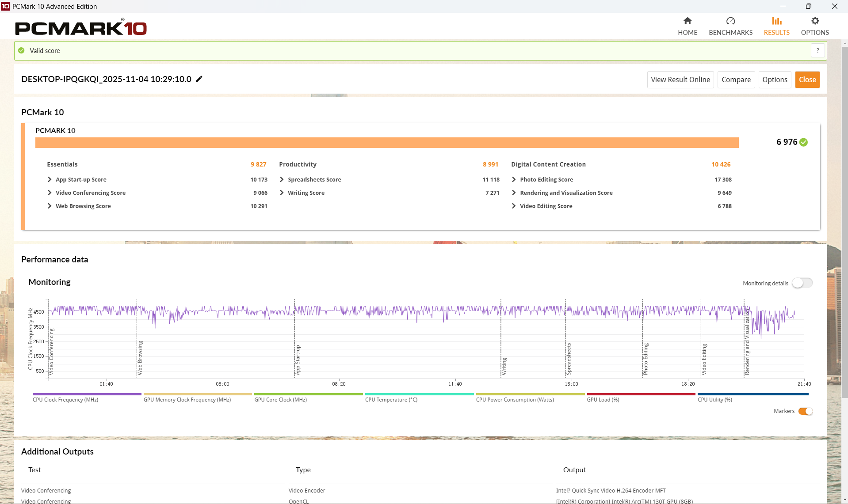The height and width of the screenshot is (504, 848).
Task: Select the CPU Temperature legend color bar
Action: (x=419, y=394)
